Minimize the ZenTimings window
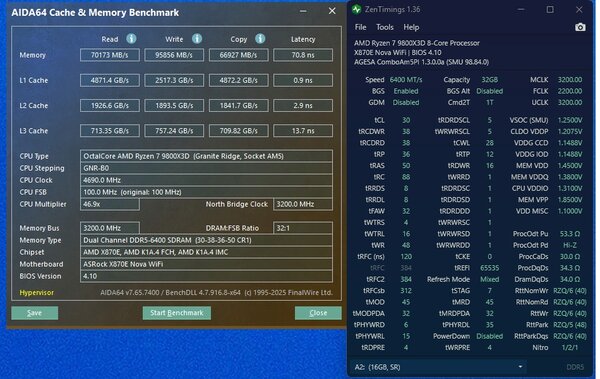The image size is (600, 379). (521, 10)
